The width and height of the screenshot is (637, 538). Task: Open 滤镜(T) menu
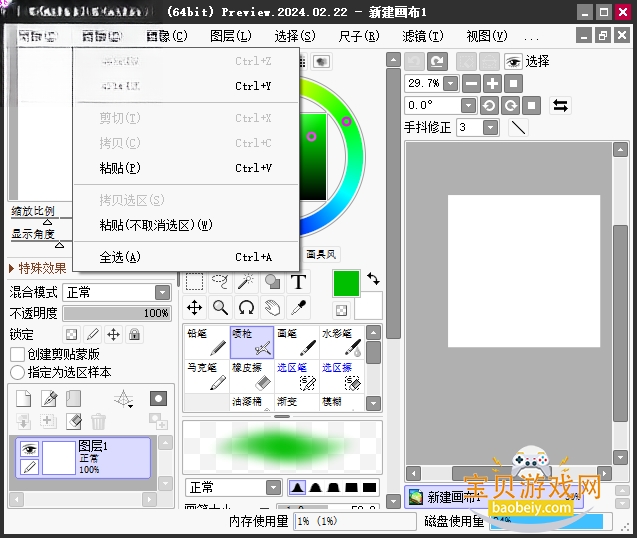[x=422, y=36]
